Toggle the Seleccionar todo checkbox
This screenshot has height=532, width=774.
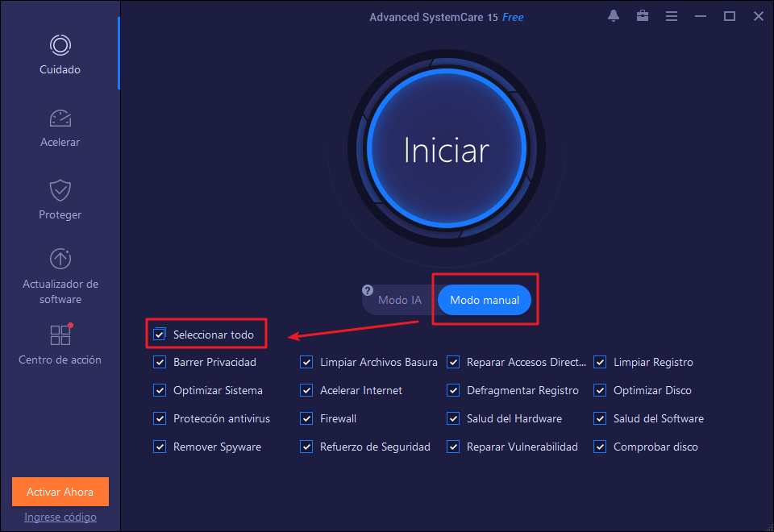pos(160,334)
